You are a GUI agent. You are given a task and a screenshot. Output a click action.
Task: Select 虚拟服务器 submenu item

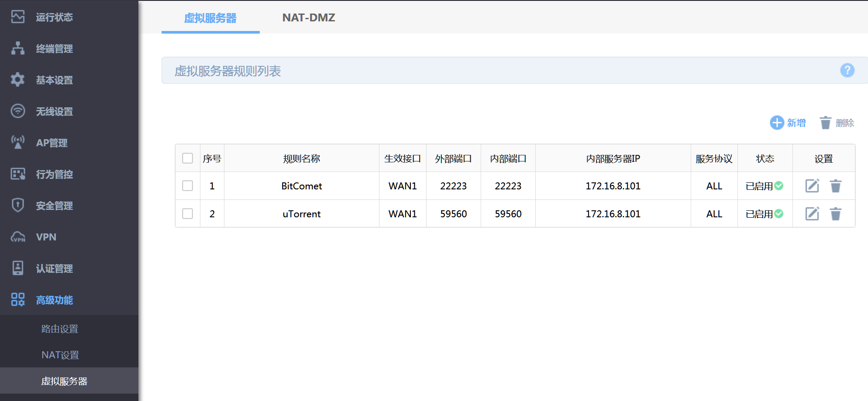coord(64,381)
